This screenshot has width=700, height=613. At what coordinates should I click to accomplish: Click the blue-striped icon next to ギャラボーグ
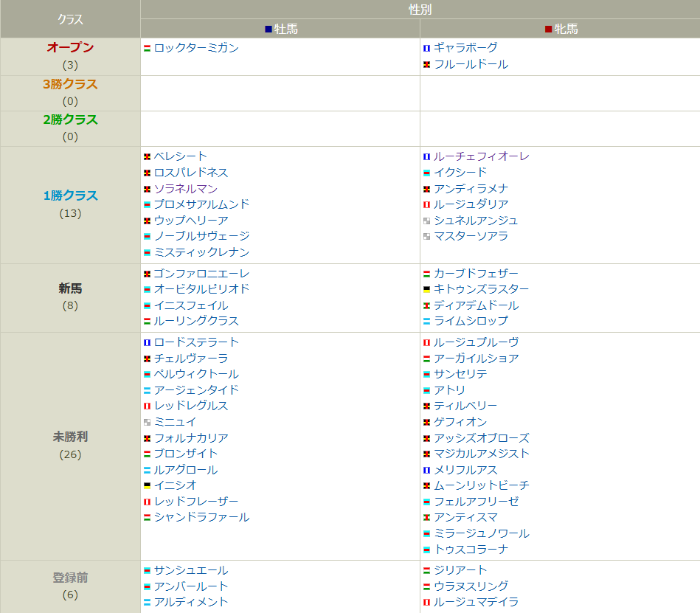point(426,48)
